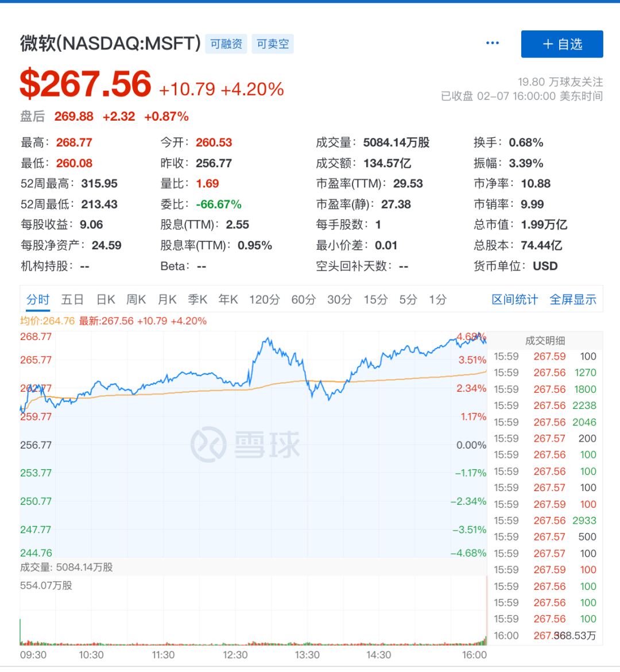
Task: Switch to the 60分 interval tab
Action: (x=303, y=299)
